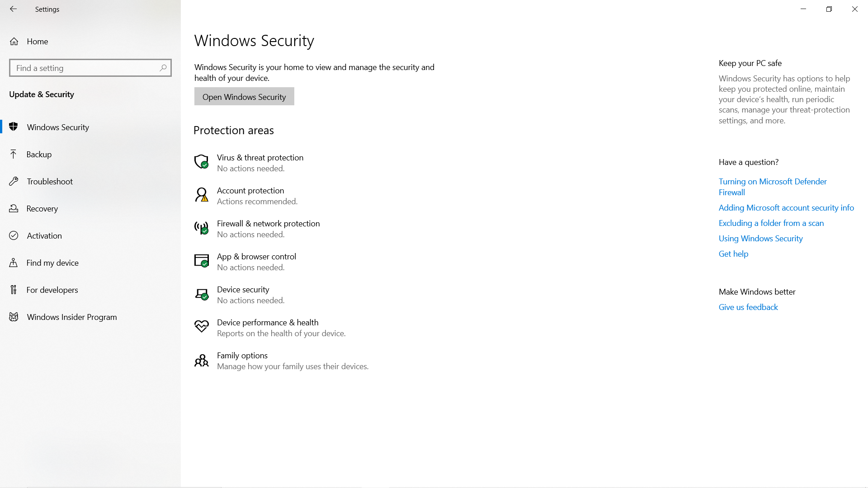Open Device security area
The width and height of the screenshot is (868, 488).
pos(240,295)
